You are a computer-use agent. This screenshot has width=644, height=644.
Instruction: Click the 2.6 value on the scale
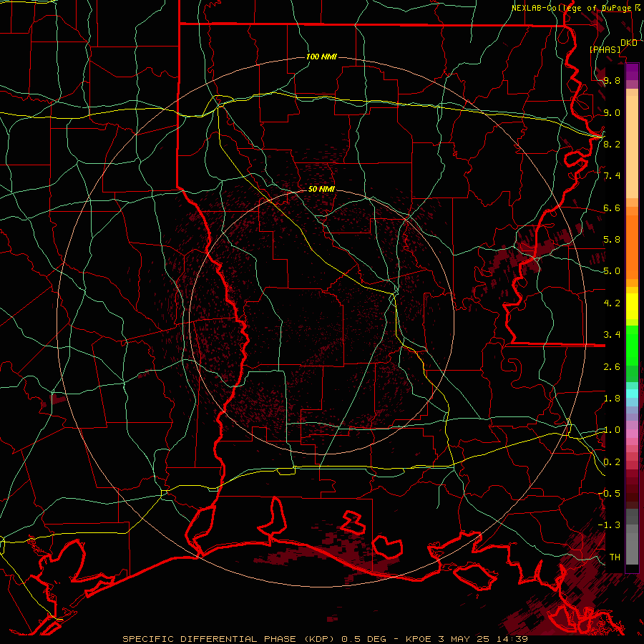point(612,367)
